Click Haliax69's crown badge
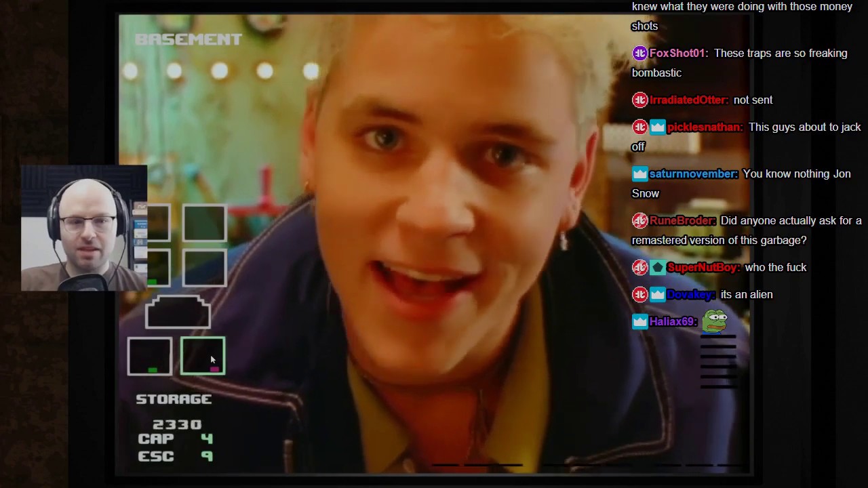868x488 pixels. (x=639, y=321)
